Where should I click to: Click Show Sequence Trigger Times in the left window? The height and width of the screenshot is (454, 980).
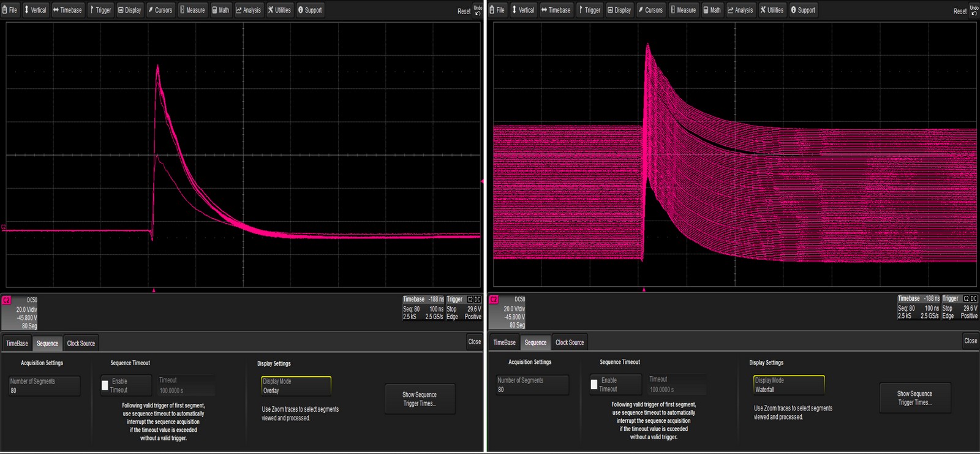(x=420, y=399)
